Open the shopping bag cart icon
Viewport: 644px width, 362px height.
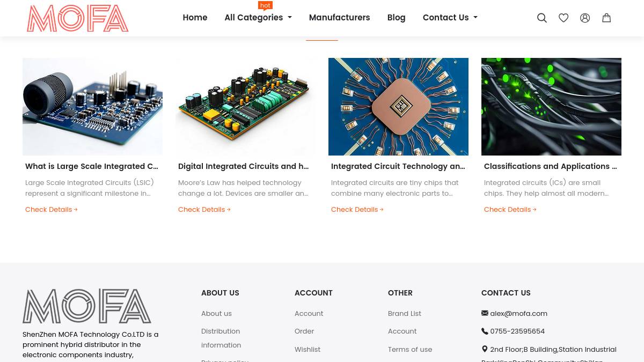(x=606, y=18)
